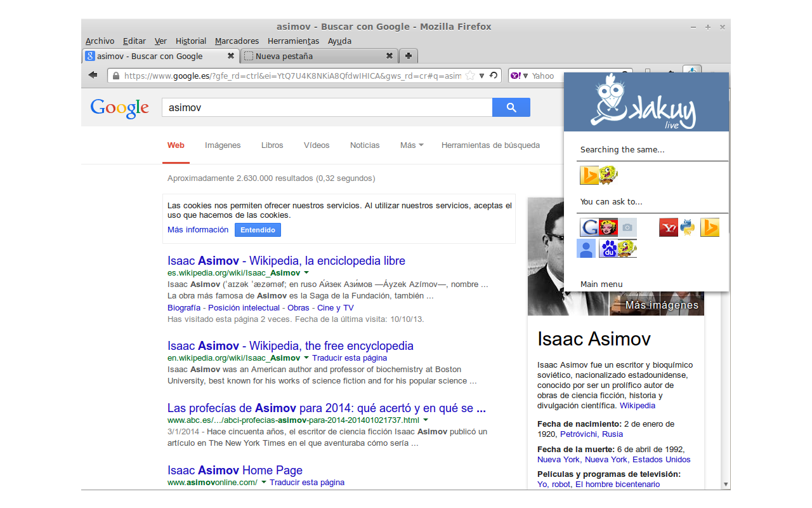812x508 pixels.
Task: Click the Bing icon under Searching the same
Action: click(x=589, y=175)
